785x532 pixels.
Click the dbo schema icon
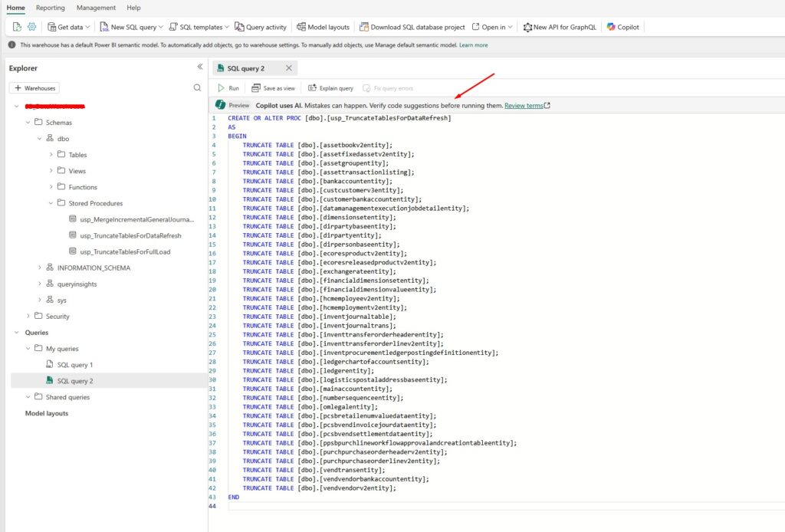point(50,138)
